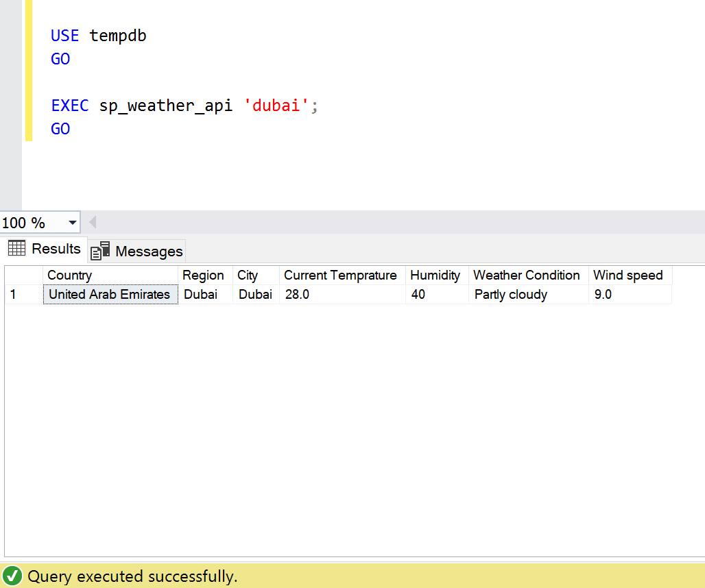Select row 1 via its row header

(23, 295)
